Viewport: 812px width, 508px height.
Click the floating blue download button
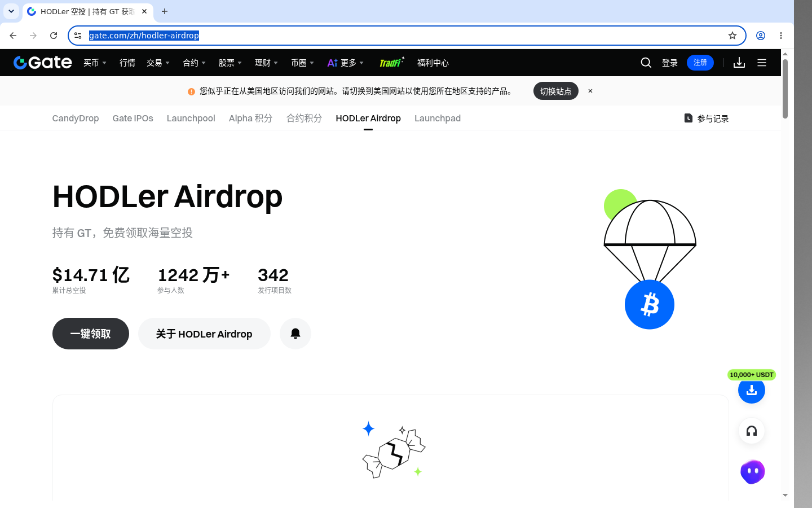tap(752, 390)
